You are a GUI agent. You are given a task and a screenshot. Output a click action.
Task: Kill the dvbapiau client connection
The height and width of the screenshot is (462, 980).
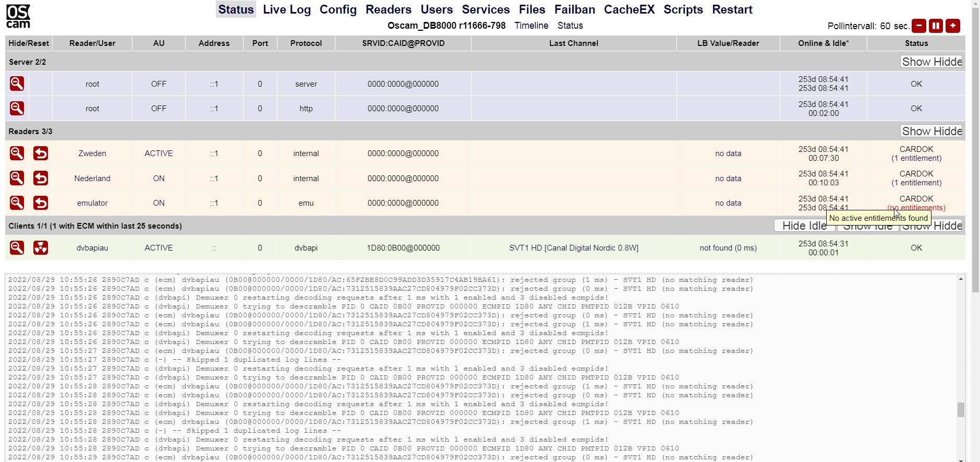pyautogui.click(x=41, y=247)
